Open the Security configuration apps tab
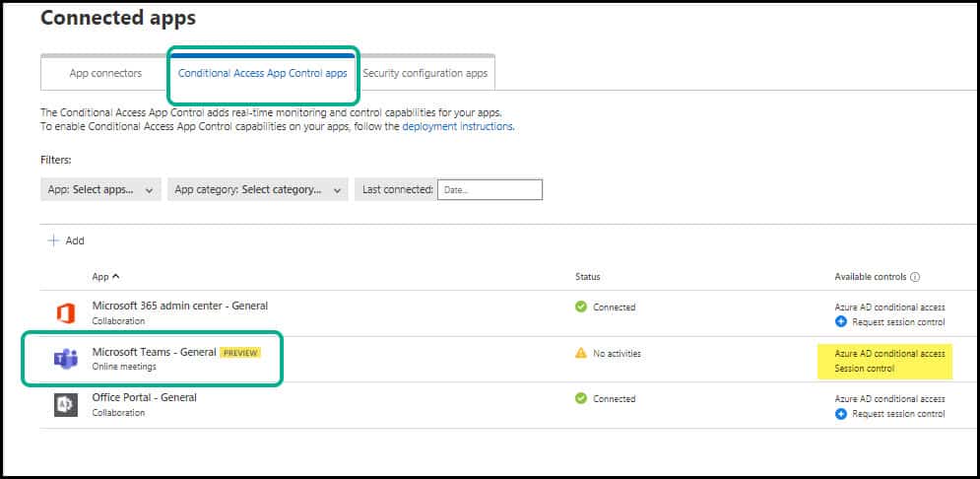 425,73
